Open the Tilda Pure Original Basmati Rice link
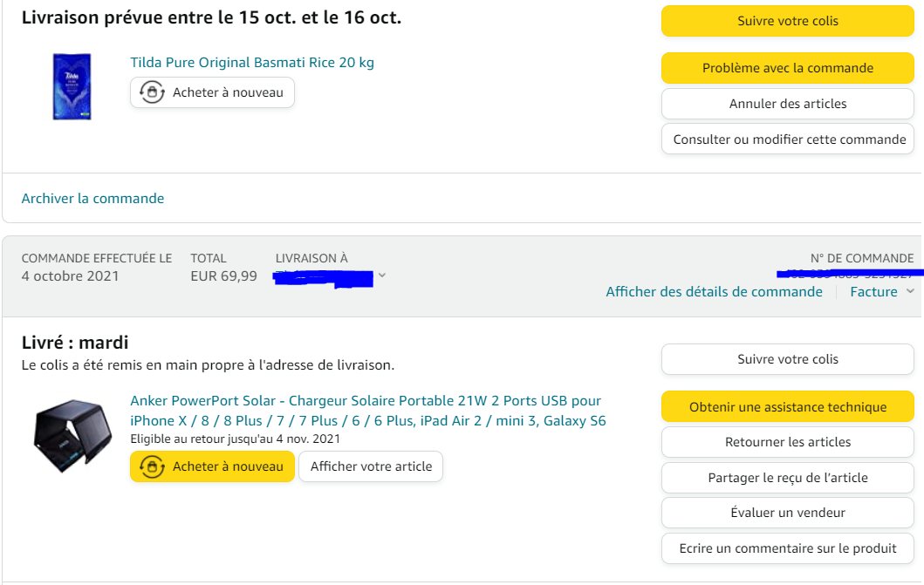924x585 pixels. pyautogui.click(x=252, y=63)
